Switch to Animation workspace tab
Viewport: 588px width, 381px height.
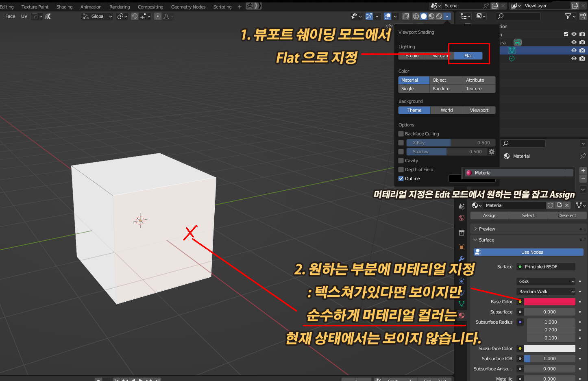(x=91, y=7)
